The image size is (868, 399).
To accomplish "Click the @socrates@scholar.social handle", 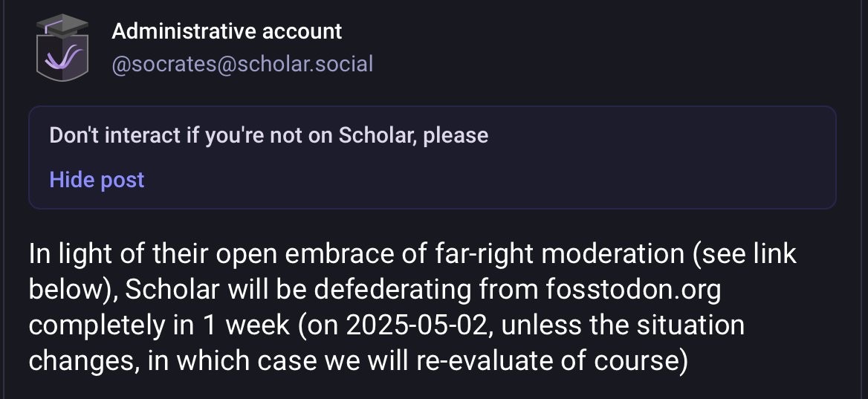I will (x=242, y=65).
